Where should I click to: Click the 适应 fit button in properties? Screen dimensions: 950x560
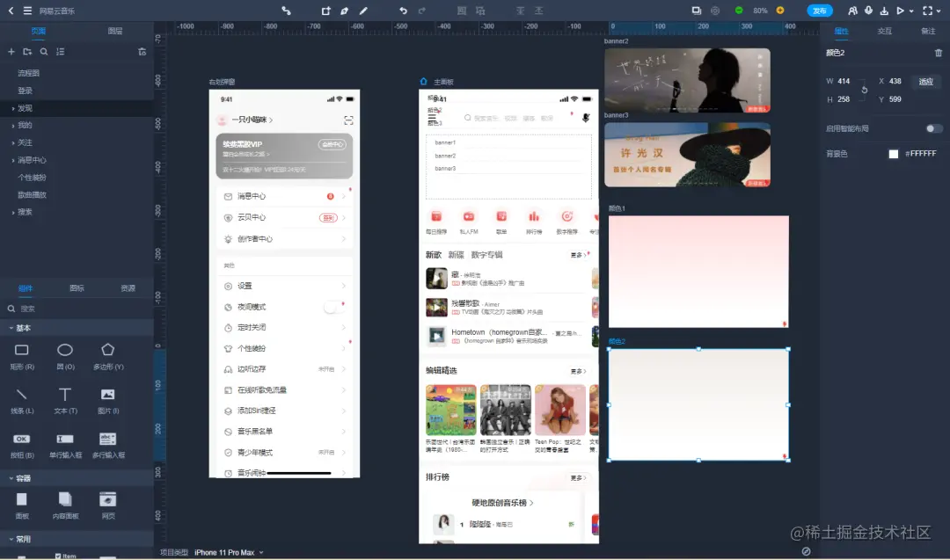[926, 82]
